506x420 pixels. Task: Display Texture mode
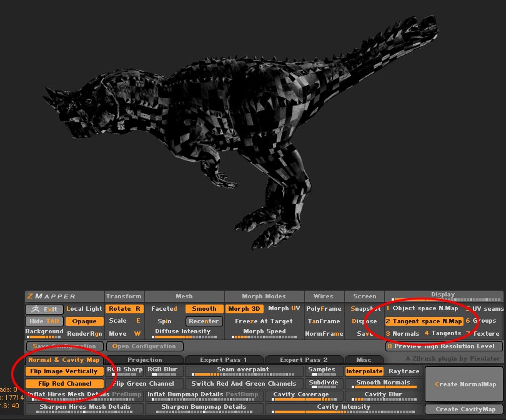pyautogui.click(x=483, y=334)
